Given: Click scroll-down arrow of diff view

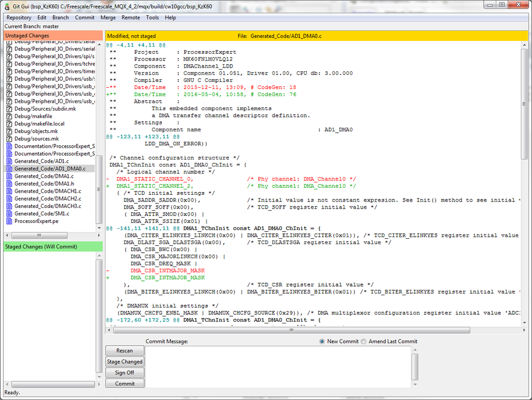Looking at the screenshot, I should (x=524, y=323).
